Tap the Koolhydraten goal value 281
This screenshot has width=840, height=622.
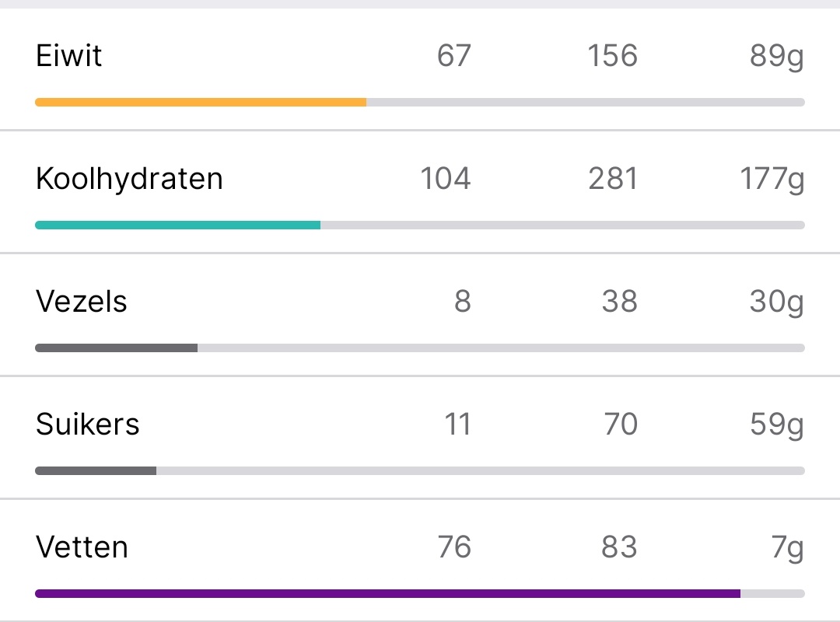(x=613, y=179)
